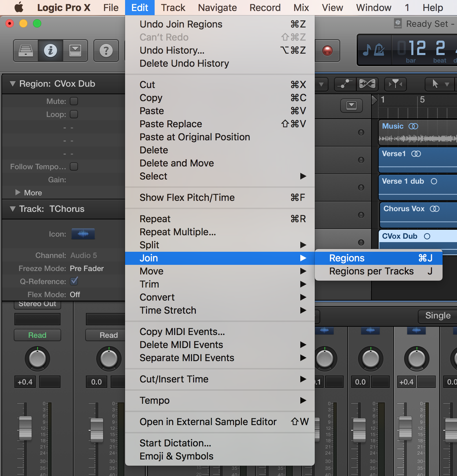Collapse the Region: CVox Dub section
The height and width of the screenshot is (476, 457).
(x=13, y=84)
